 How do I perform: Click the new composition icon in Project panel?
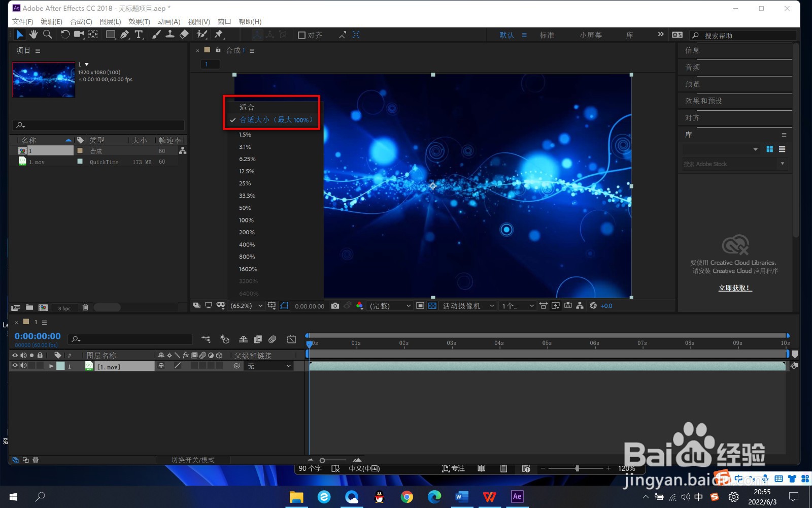43,307
